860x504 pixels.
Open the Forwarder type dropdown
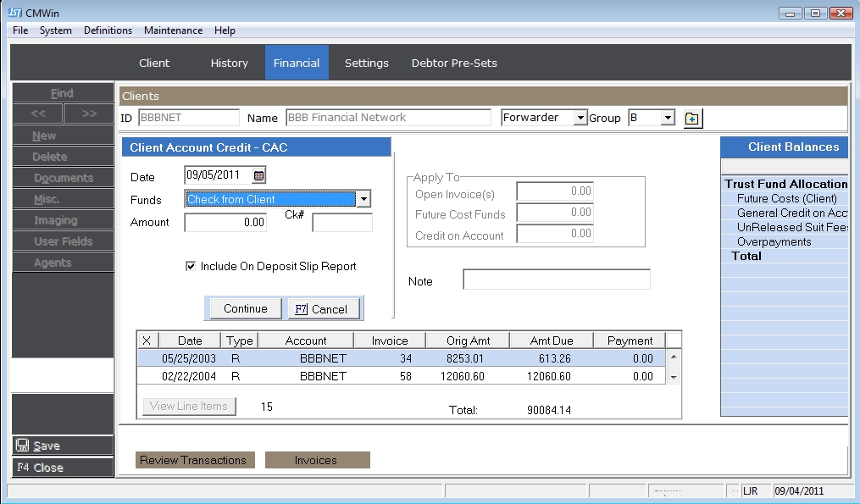pyautogui.click(x=580, y=119)
